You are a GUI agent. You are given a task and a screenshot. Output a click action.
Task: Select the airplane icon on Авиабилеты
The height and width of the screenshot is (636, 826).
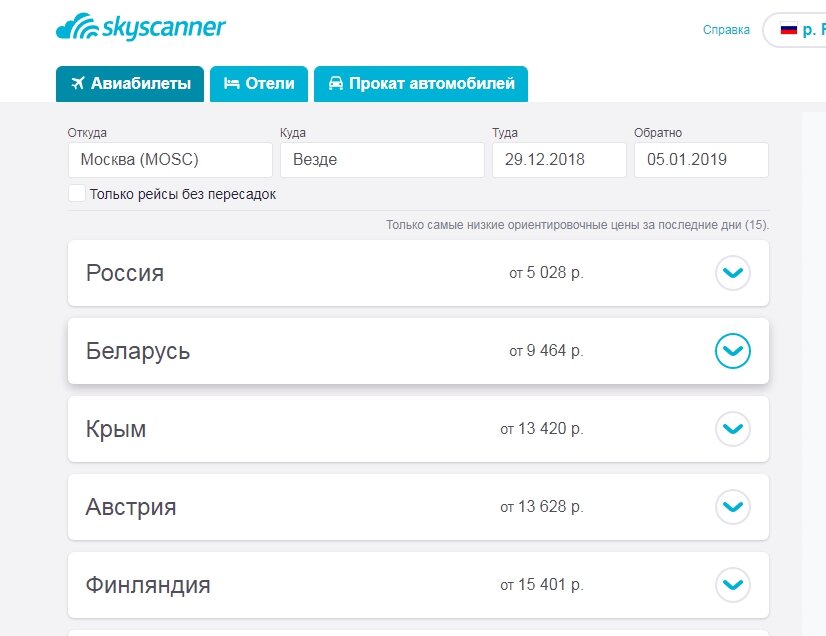pyautogui.click(x=79, y=84)
